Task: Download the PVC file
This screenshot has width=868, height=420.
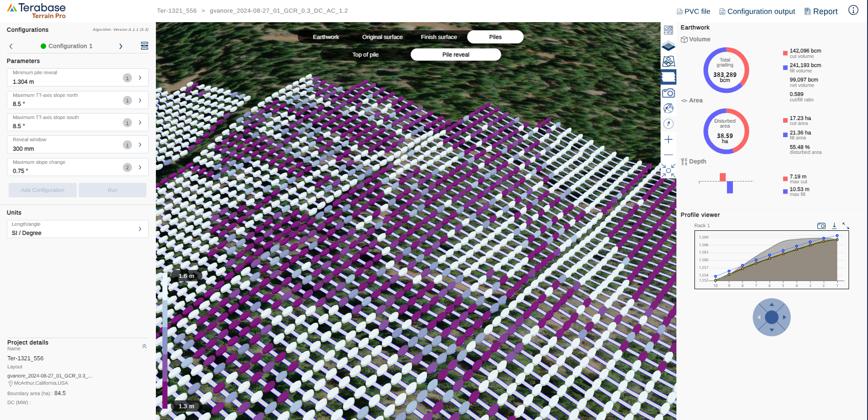Action: [693, 11]
